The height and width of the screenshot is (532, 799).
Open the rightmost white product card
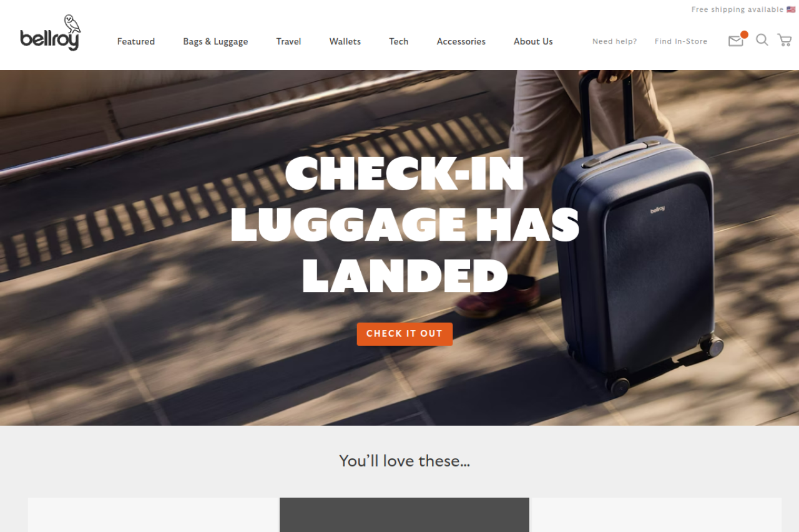(657, 515)
